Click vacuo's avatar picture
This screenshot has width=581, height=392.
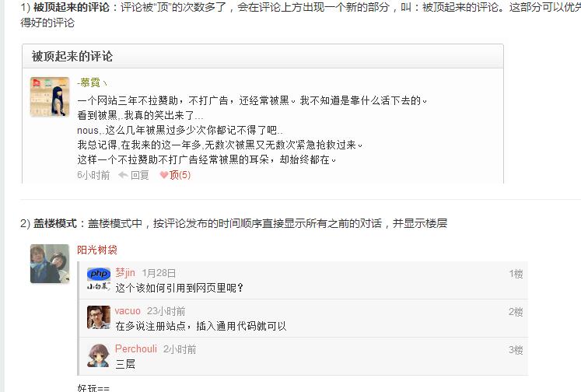pos(99,317)
